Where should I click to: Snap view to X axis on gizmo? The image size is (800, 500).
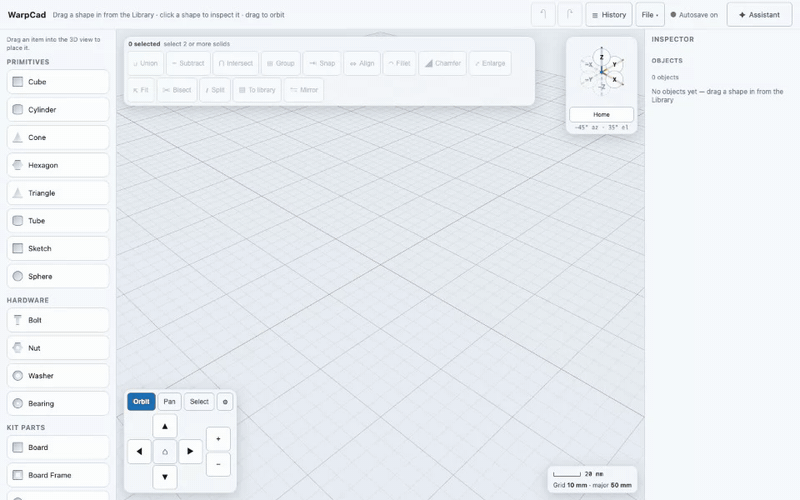click(615, 80)
